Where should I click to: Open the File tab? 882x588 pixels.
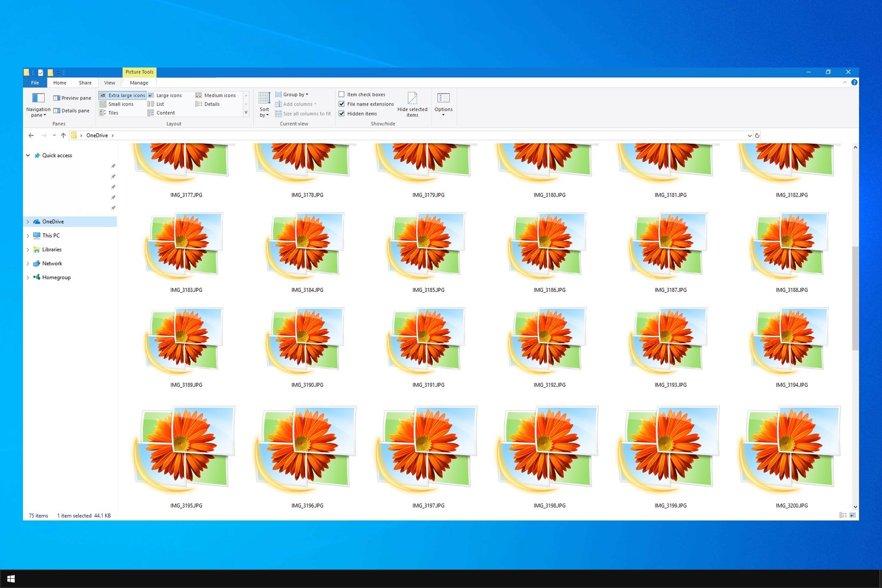pos(35,83)
